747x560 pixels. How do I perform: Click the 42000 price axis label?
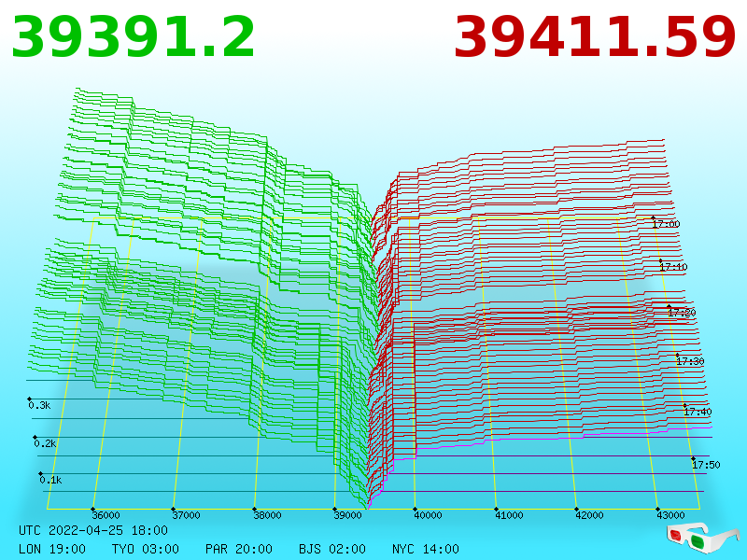[589, 515]
